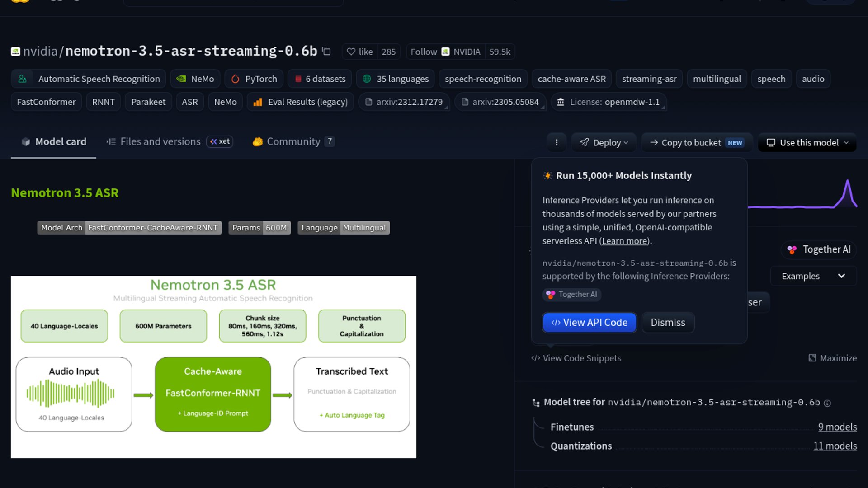
Task: Select the streaming-asr tag
Action: (x=649, y=79)
